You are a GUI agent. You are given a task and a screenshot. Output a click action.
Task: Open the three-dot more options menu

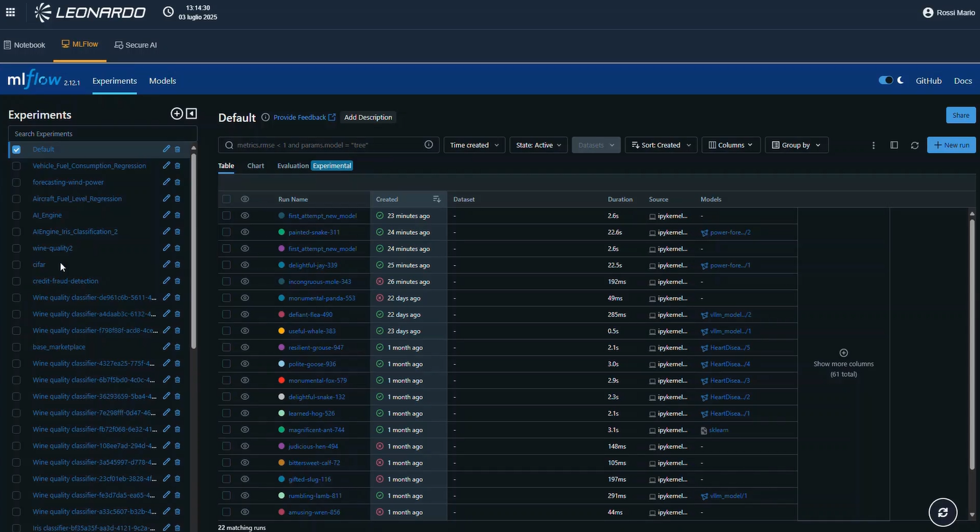874,145
